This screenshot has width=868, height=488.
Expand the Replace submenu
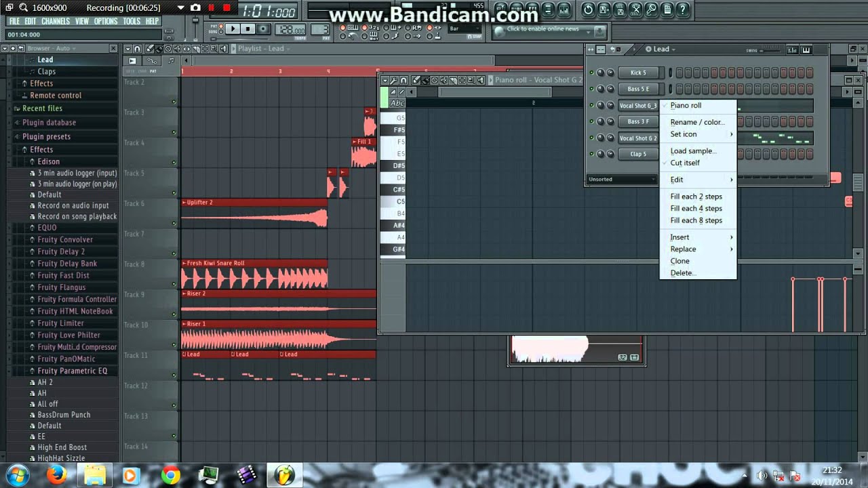click(x=698, y=249)
